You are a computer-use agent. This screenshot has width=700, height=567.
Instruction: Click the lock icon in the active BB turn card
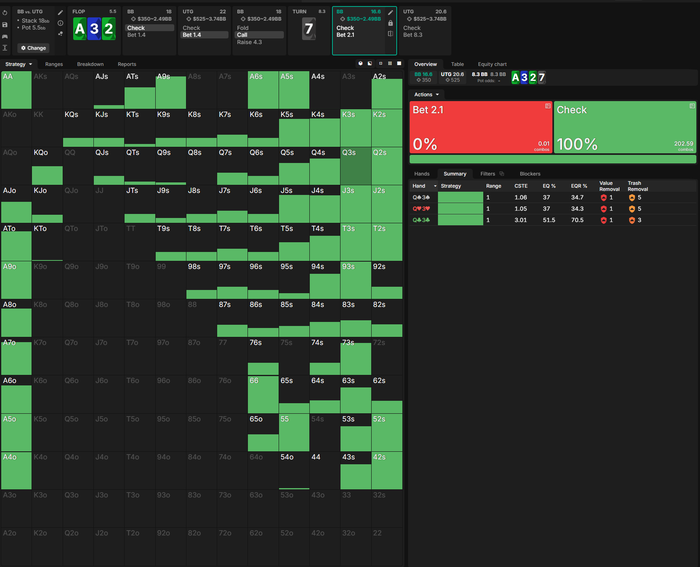(390, 23)
